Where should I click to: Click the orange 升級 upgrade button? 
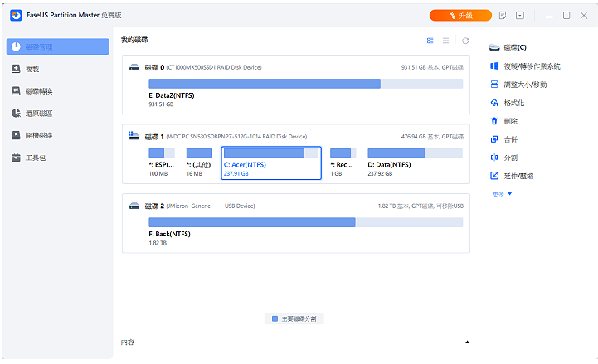(460, 15)
